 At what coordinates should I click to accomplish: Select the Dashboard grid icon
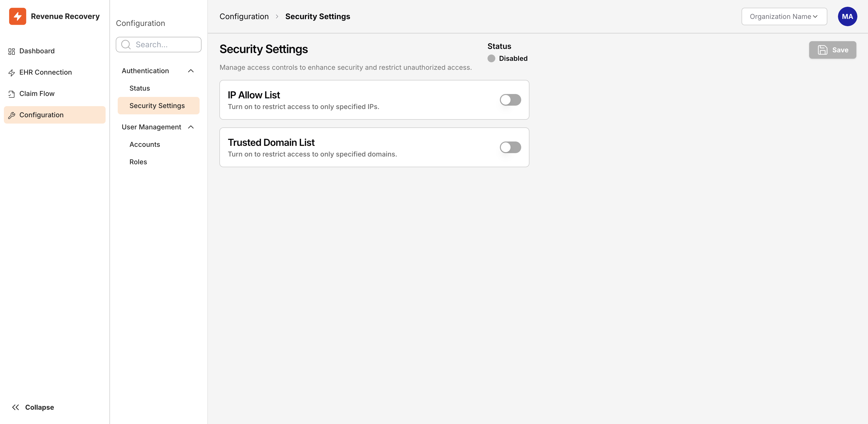[x=11, y=51]
